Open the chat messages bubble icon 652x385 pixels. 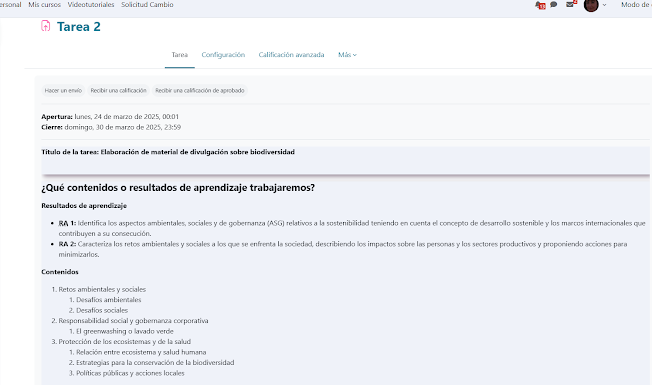(553, 5)
